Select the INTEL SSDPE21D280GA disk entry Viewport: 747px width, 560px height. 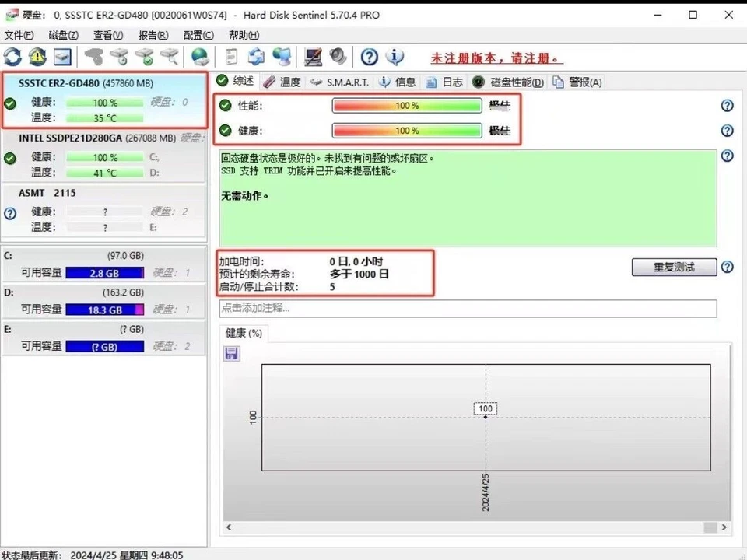[104, 156]
